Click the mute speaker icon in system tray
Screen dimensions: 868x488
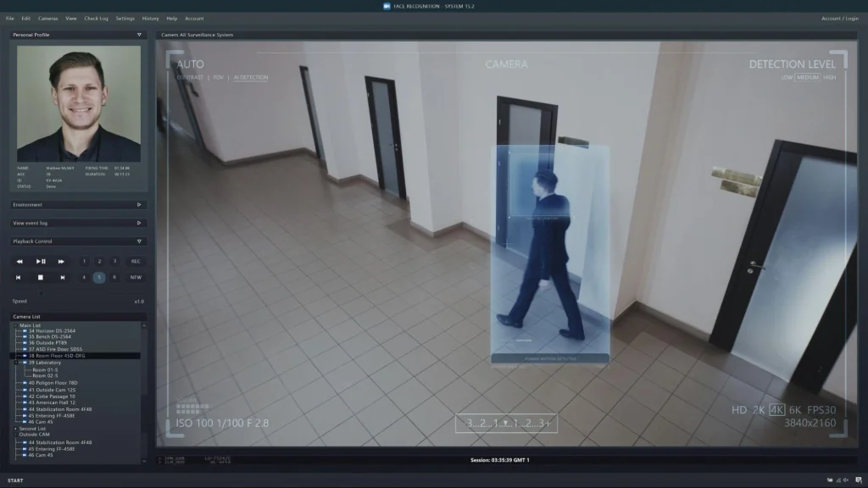click(846, 480)
